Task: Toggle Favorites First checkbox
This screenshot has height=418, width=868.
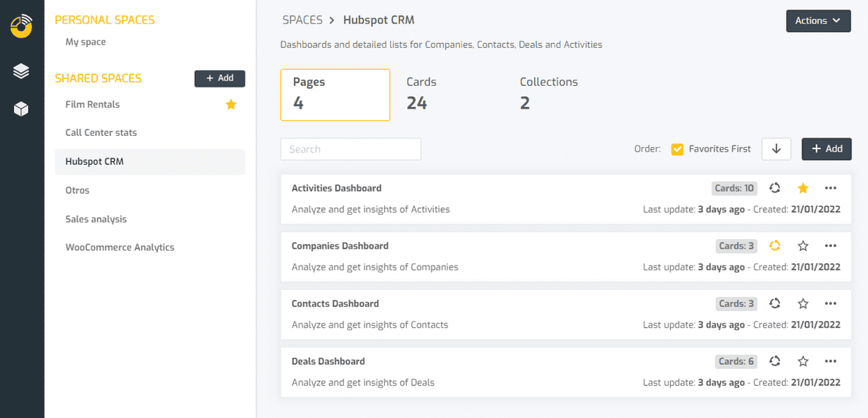Action: coord(677,148)
